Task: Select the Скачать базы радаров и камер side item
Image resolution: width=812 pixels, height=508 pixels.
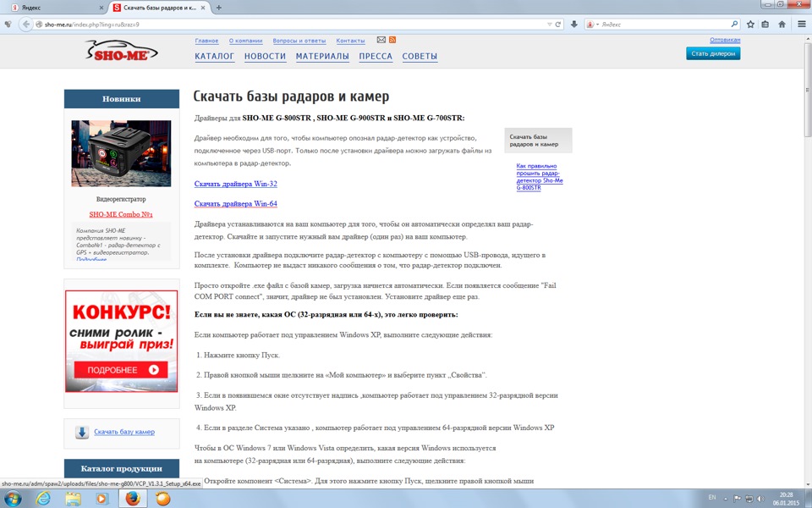Action: coord(538,141)
